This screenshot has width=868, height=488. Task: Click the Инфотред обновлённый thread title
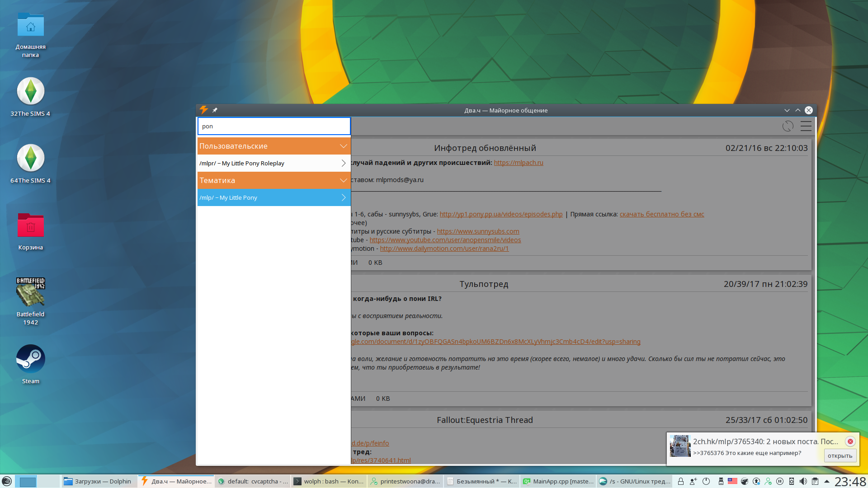[x=485, y=148]
